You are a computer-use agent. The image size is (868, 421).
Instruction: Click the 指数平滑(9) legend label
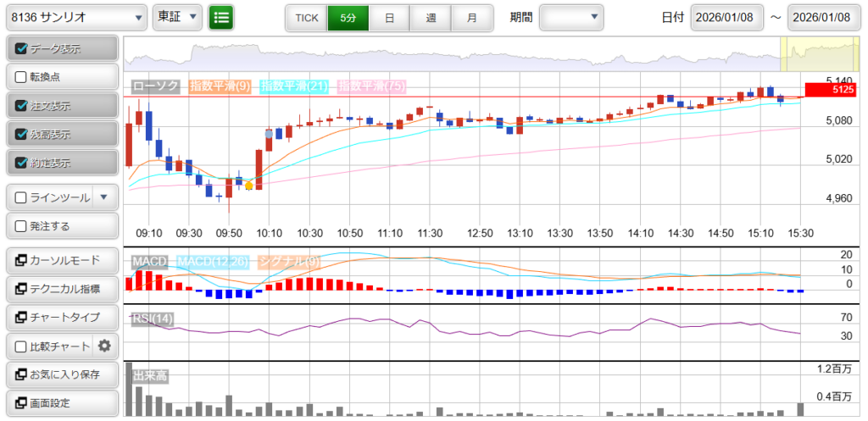[x=220, y=86]
